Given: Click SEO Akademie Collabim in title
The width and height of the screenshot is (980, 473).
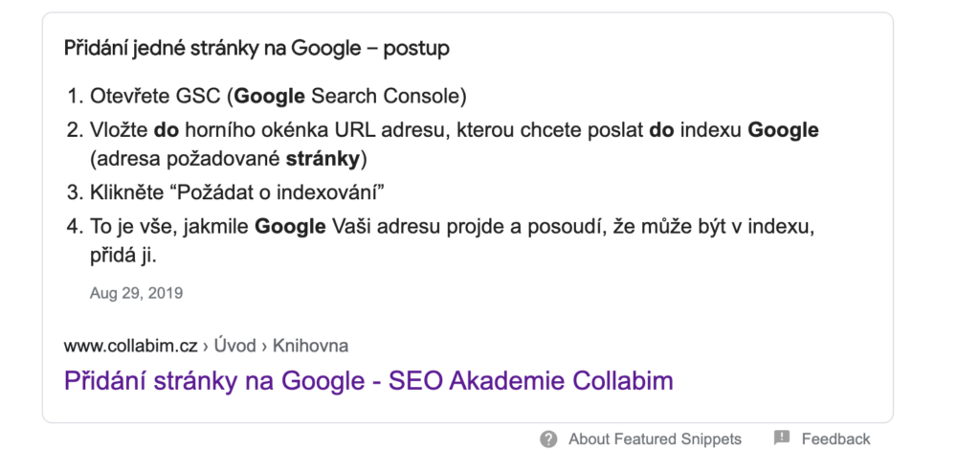Looking at the screenshot, I should (x=530, y=380).
